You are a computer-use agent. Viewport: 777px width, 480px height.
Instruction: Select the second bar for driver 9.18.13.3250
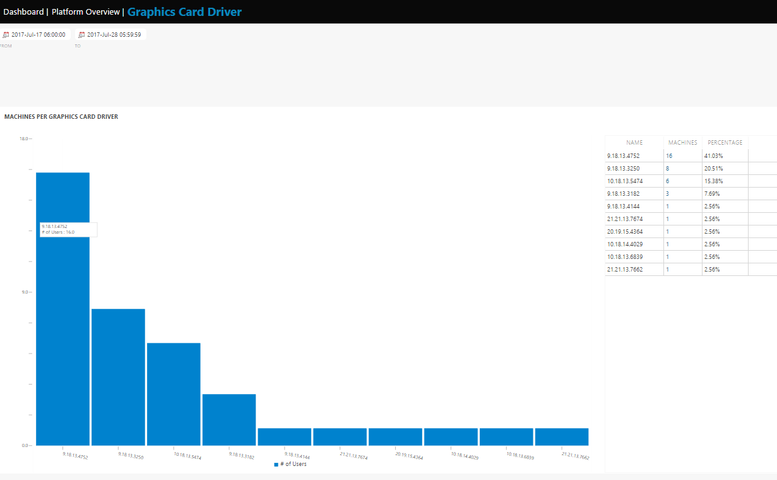[x=118, y=377]
